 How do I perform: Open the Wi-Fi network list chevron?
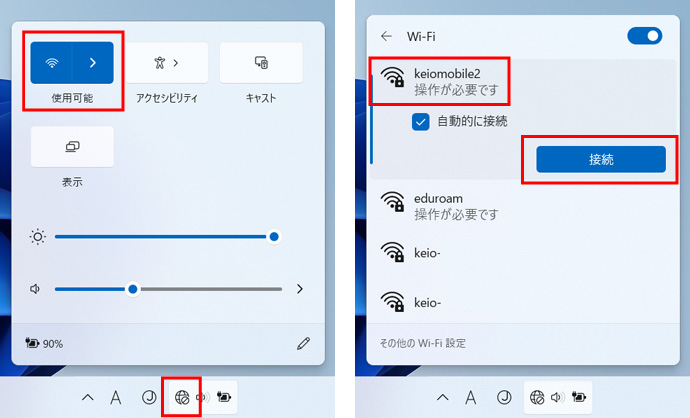click(x=93, y=63)
